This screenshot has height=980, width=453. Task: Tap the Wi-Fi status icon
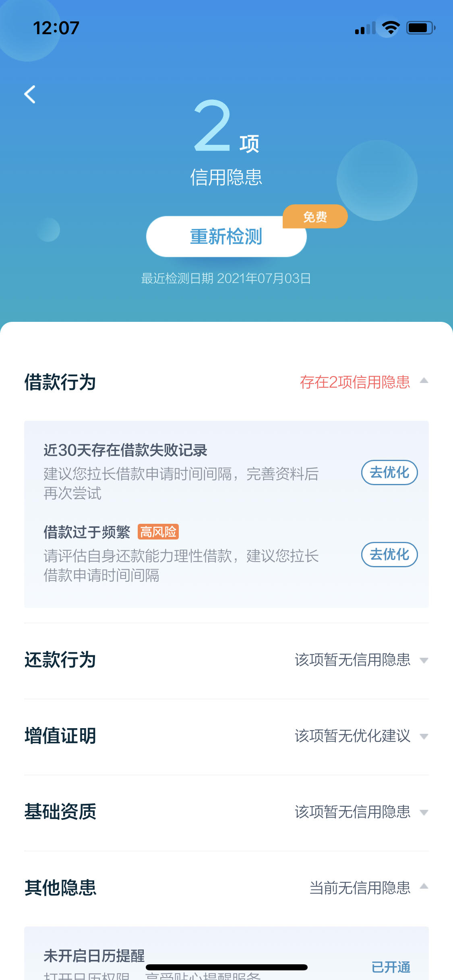tap(390, 27)
